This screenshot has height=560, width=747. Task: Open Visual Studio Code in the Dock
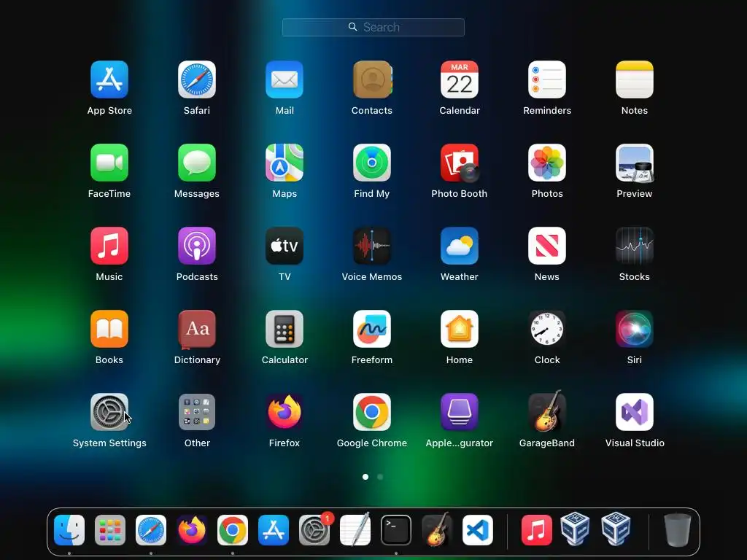(478, 530)
